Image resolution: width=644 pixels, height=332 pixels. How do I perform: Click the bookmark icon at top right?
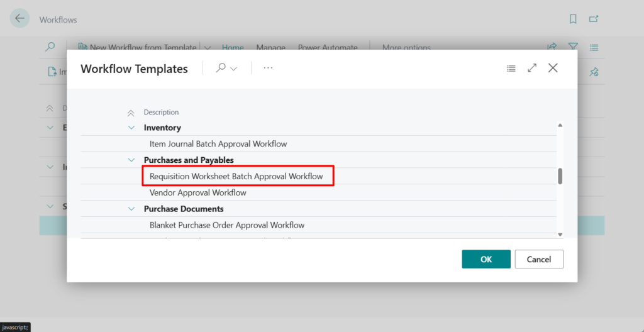(573, 19)
